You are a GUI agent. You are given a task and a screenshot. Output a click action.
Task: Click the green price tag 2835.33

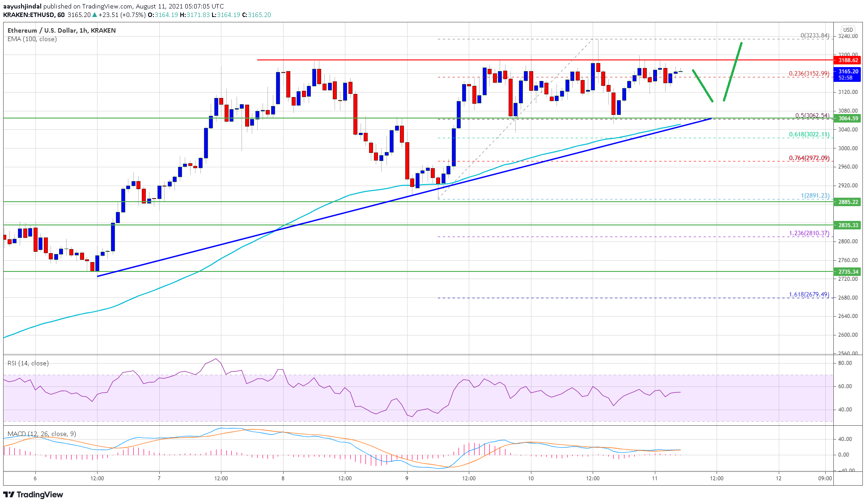(847, 225)
